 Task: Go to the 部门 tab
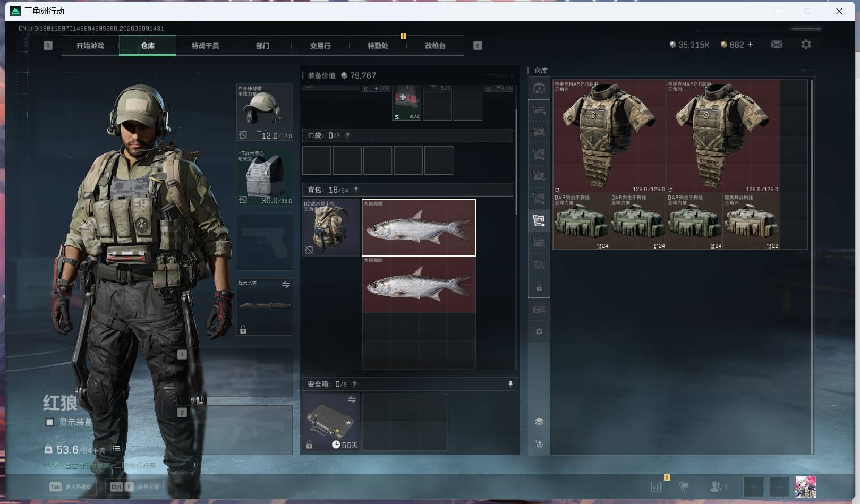[x=262, y=46]
